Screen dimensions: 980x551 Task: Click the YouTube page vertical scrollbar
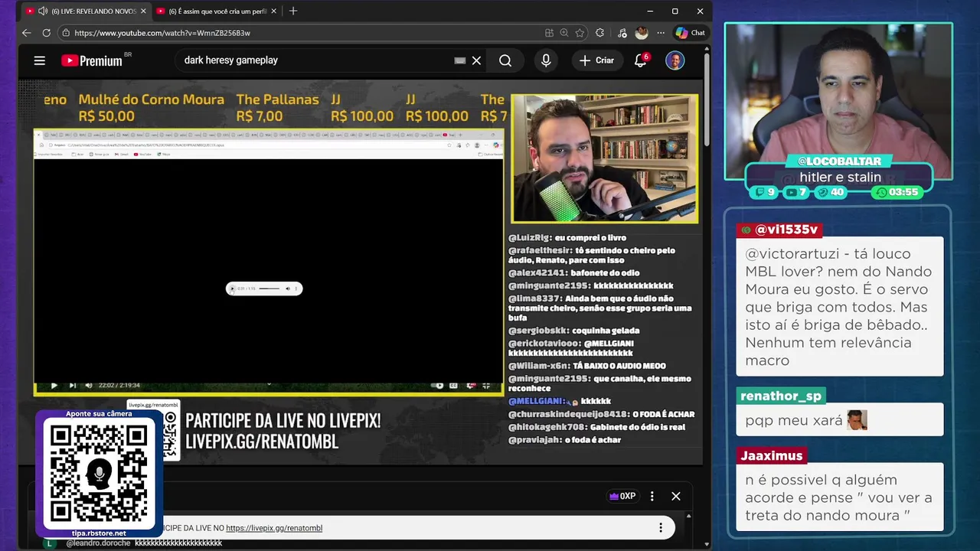pyautogui.click(x=707, y=99)
